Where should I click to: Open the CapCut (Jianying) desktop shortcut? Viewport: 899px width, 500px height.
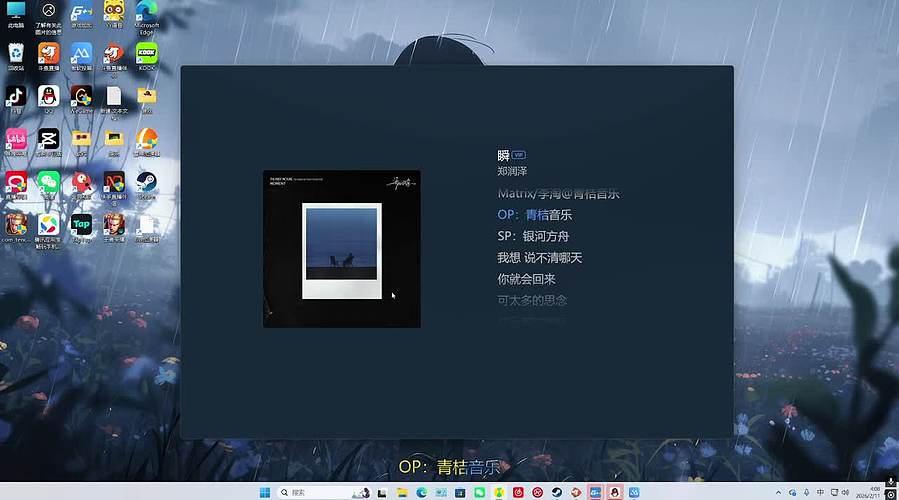point(49,143)
